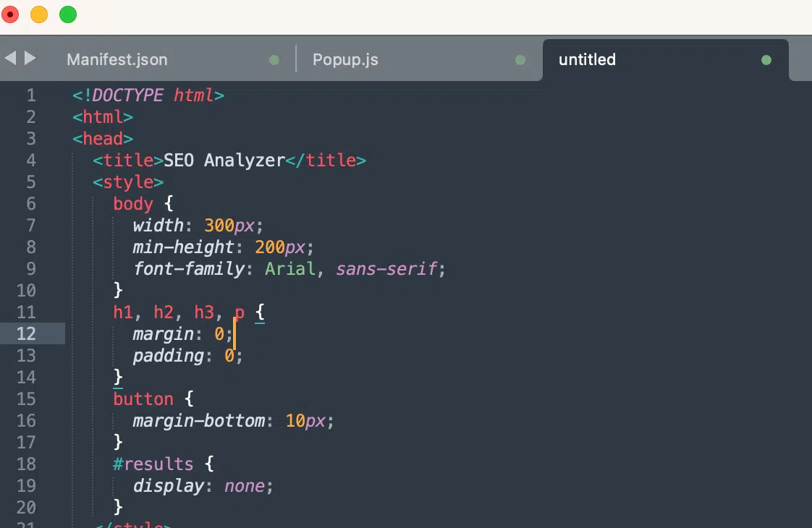Open the Popup.js tab

click(345, 60)
